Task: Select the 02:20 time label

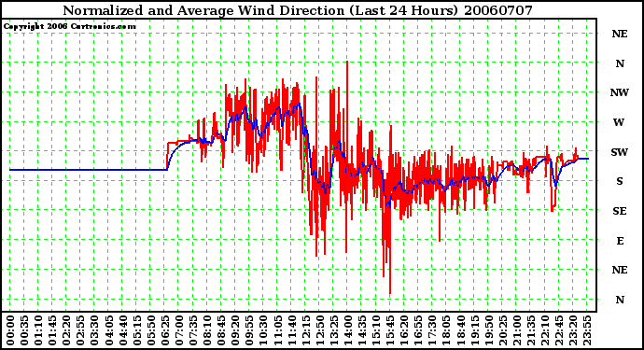Action: pyautogui.click(x=66, y=330)
